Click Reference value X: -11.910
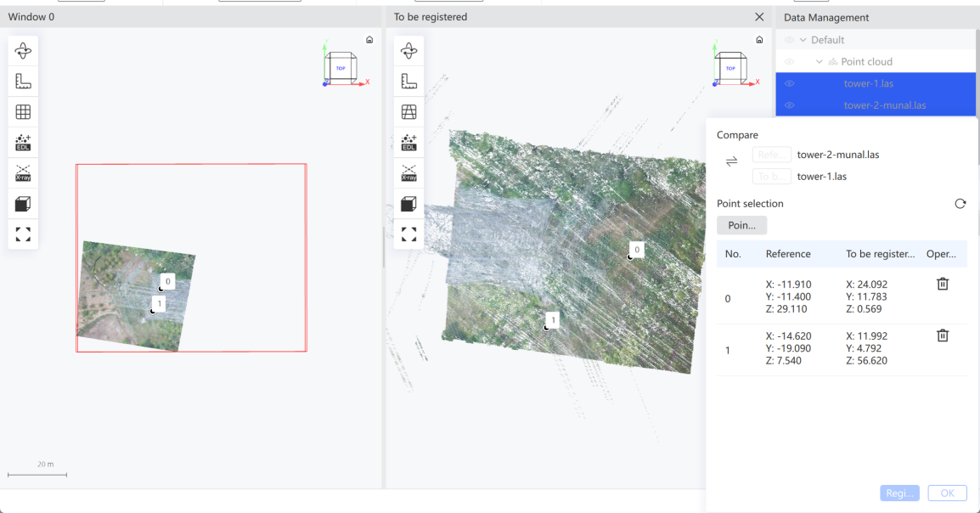The image size is (980, 513). tap(788, 285)
